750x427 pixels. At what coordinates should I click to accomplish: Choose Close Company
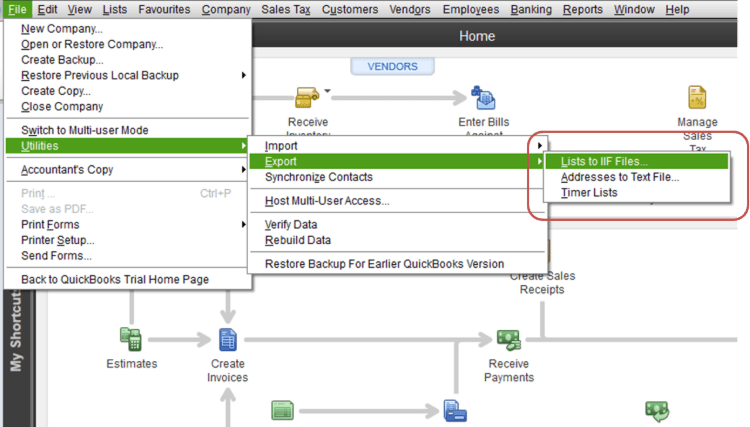click(62, 107)
